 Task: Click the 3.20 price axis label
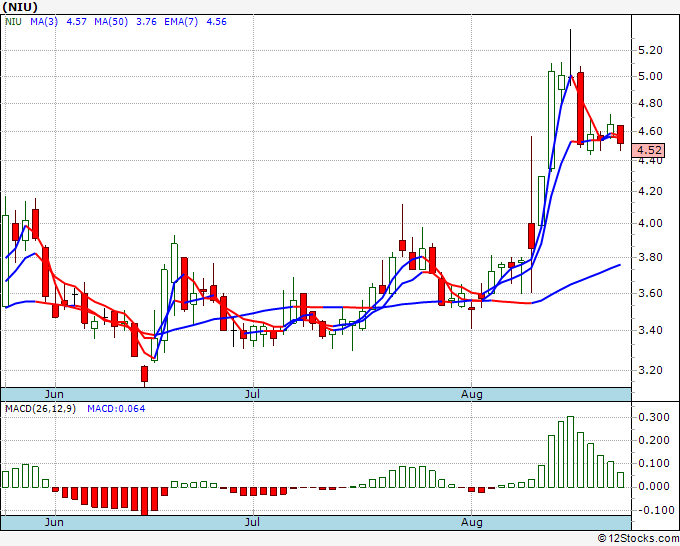(651, 370)
